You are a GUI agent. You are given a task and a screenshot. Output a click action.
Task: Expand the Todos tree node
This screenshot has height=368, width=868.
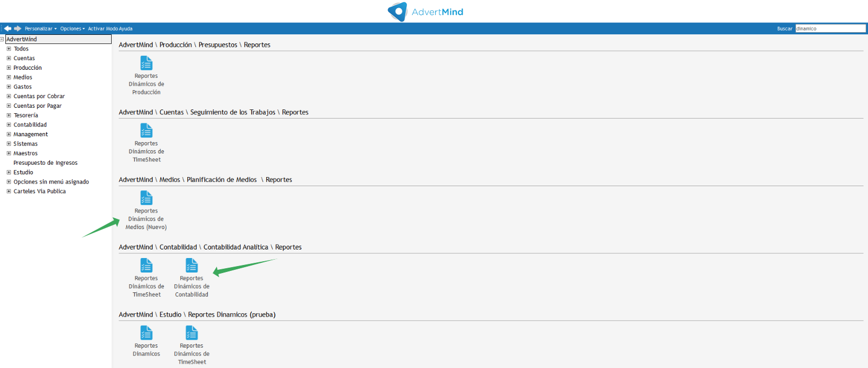9,49
